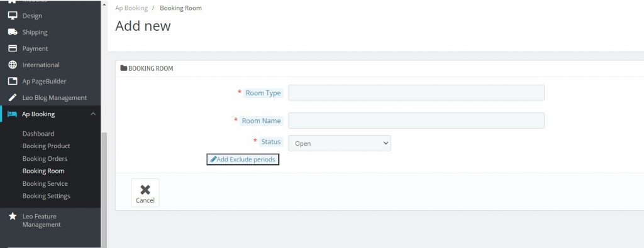Click the Booking Room folder icon

(x=124, y=68)
